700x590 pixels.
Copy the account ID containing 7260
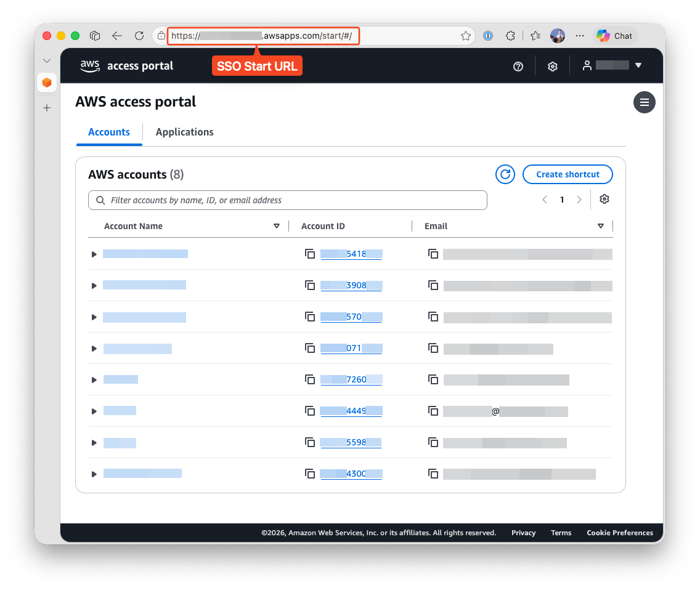pos(310,380)
